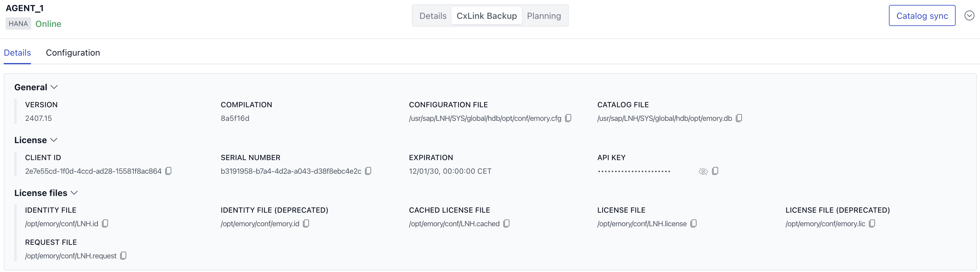
Task: Switch to the top Details segment
Action: pos(433,16)
